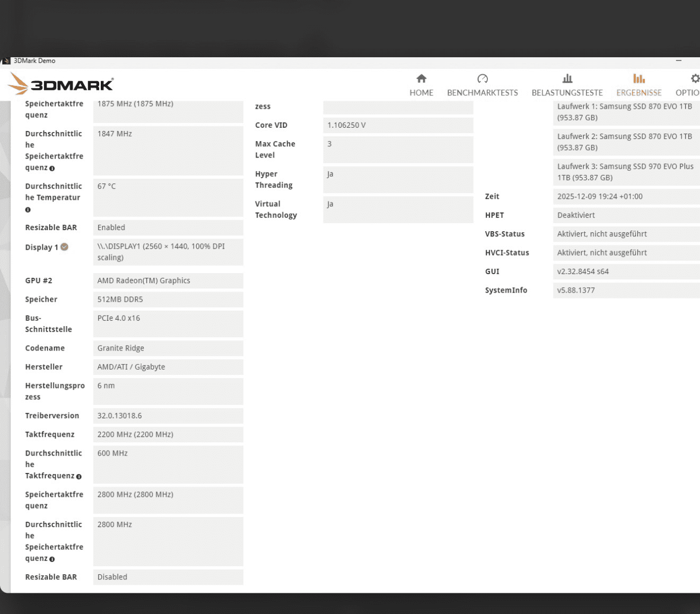Click the checkmark badge next to Display 1
Screen dimensions: 700x614
click(x=64, y=247)
